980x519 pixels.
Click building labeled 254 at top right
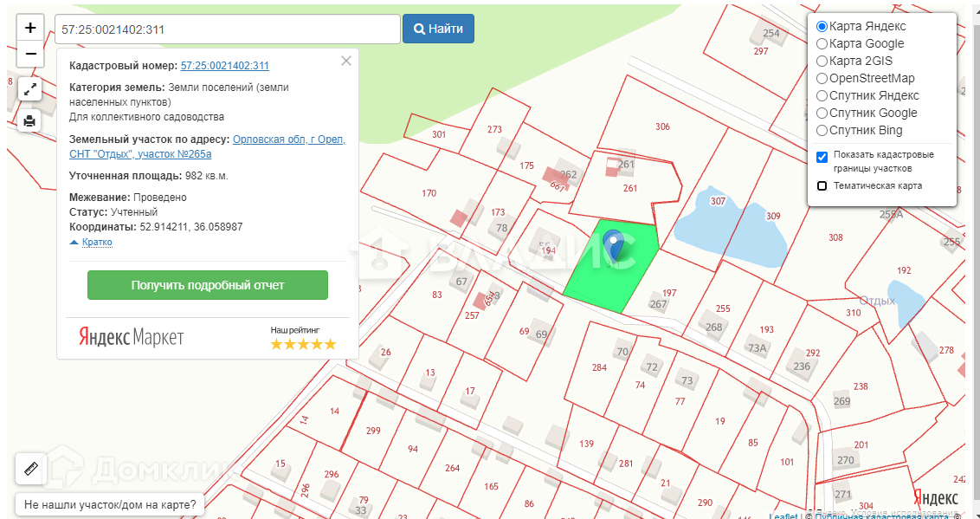tap(772, 33)
